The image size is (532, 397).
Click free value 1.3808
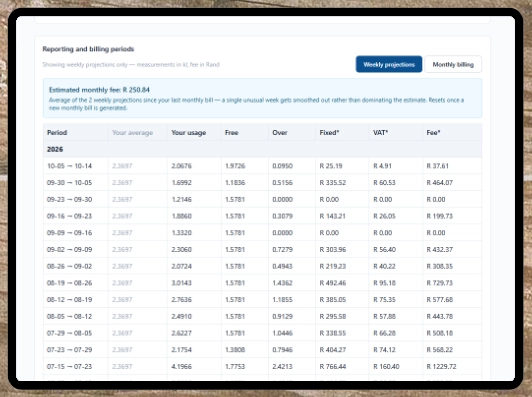click(x=235, y=350)
